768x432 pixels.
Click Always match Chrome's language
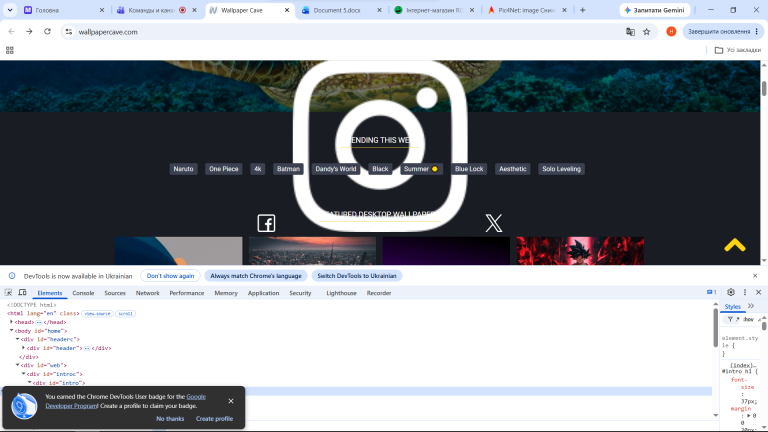coord(256,276)
